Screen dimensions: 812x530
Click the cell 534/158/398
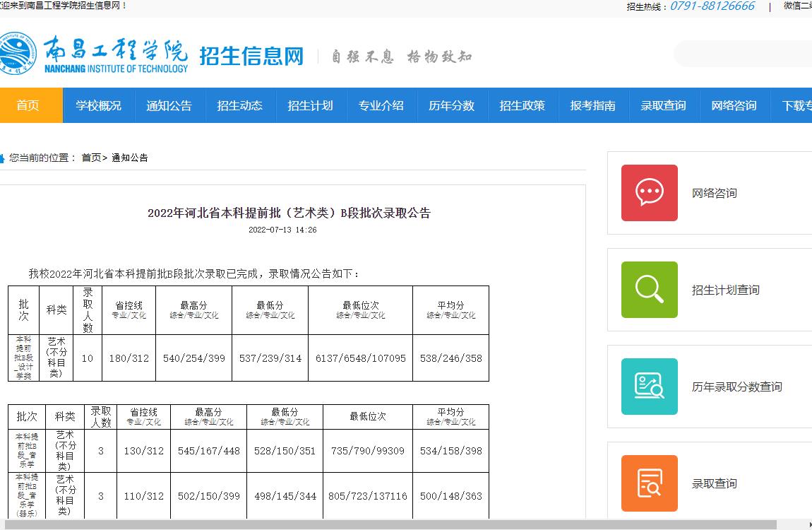[451, 452]
